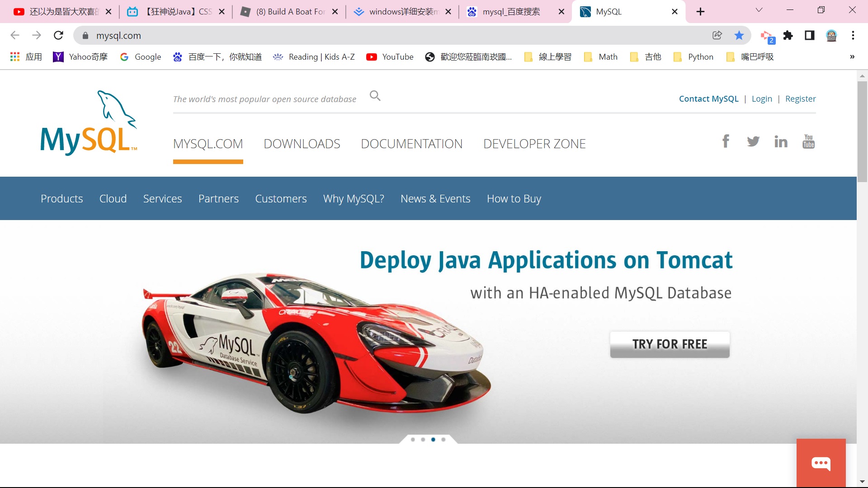
Task: Open the YouTube bookmark
Action: 390,56
